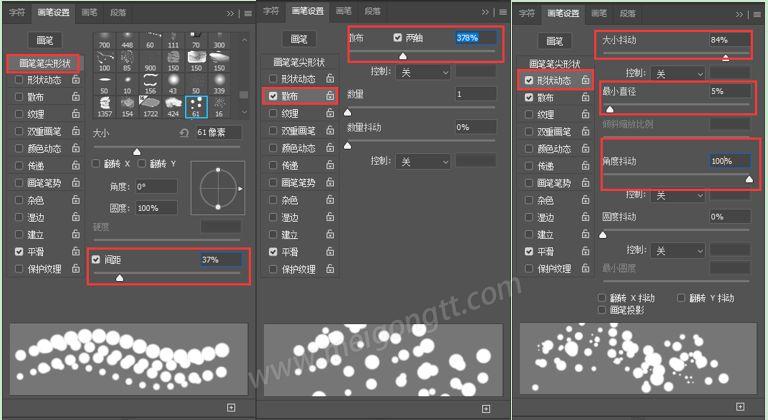Select 画笔笔尖形状 in left panel

(x=44, y=63)
